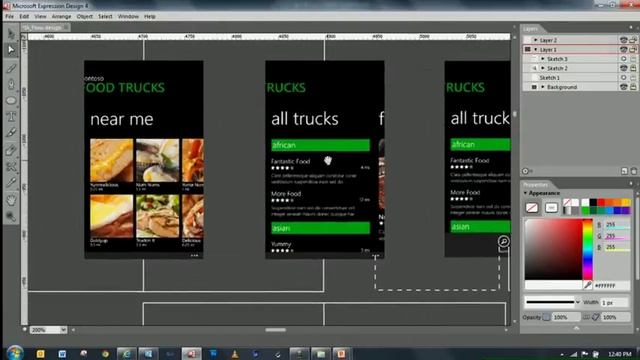Pick the black color swatch
Image resolution: width=640 pixels, height=360 pixels.
[593, 202]
